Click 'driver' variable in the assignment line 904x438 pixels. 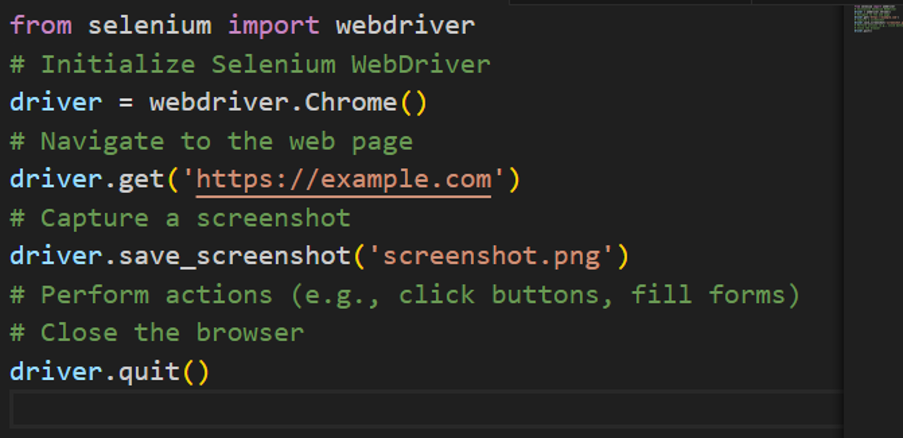tap(56, 103)
